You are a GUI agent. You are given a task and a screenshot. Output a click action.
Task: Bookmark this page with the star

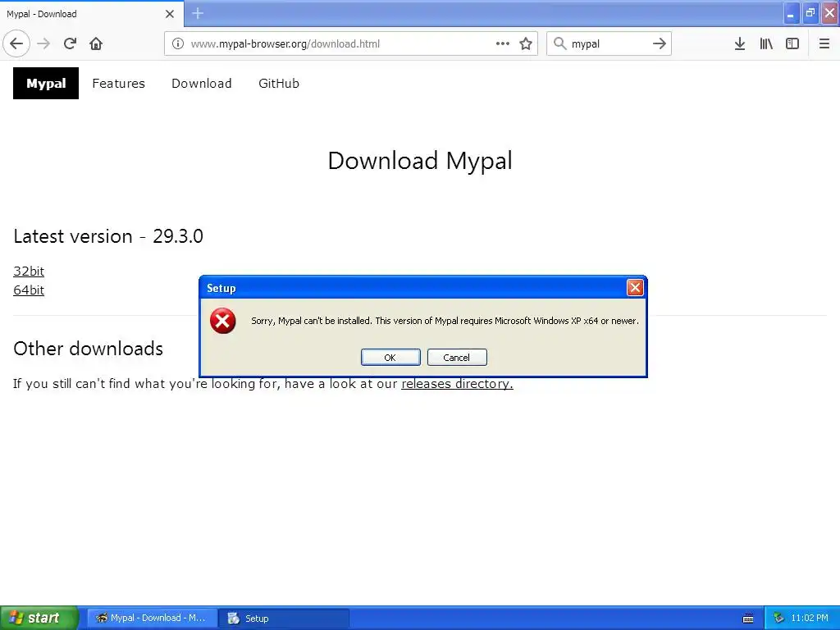(x=526, y=43)
